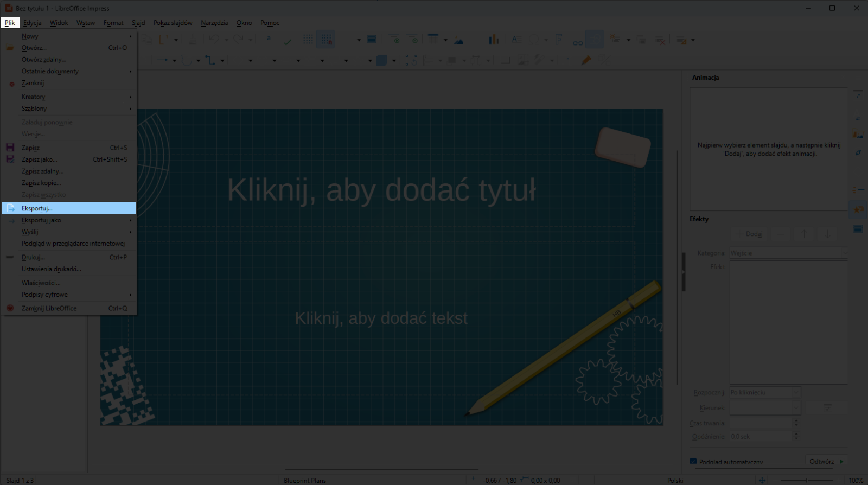Click the insert hyperlink icon
The height and width of the screenshot is (485, 868).
pos(578,42)
